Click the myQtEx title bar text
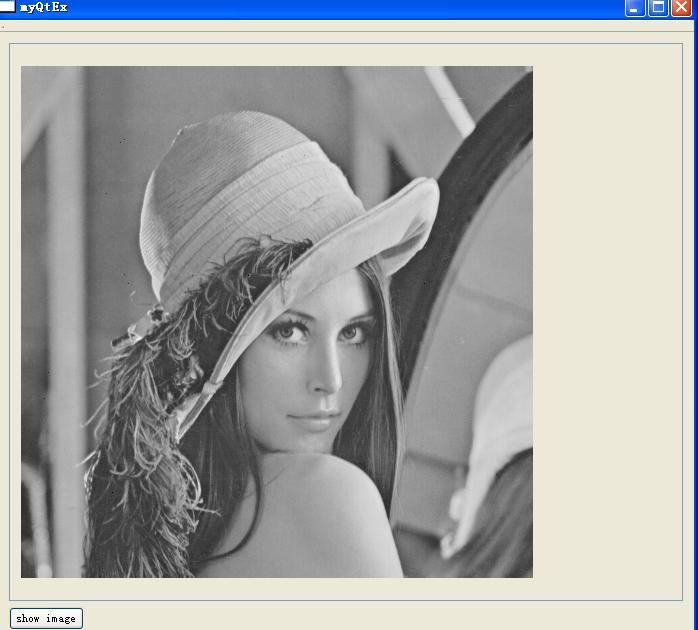 pos(44,7)
